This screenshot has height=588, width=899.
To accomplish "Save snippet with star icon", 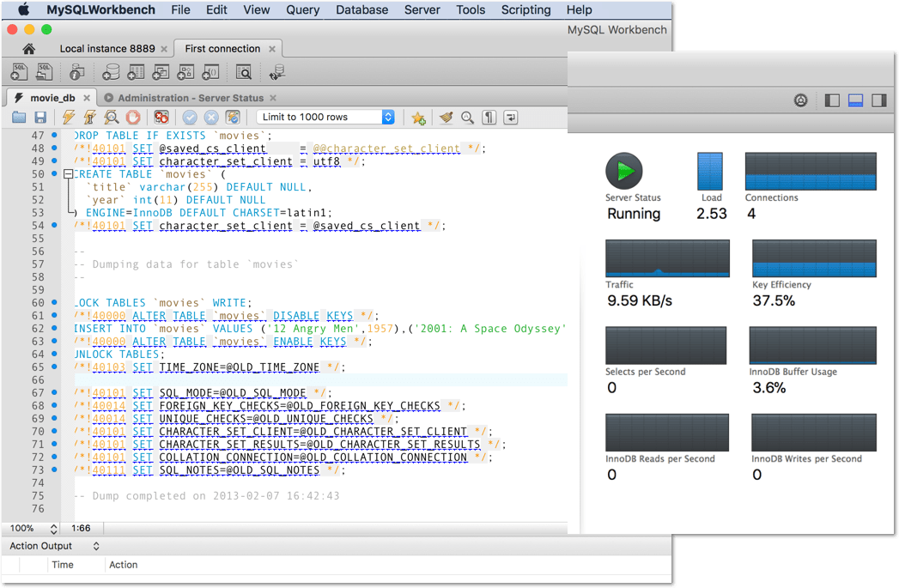I will point(418,118).
